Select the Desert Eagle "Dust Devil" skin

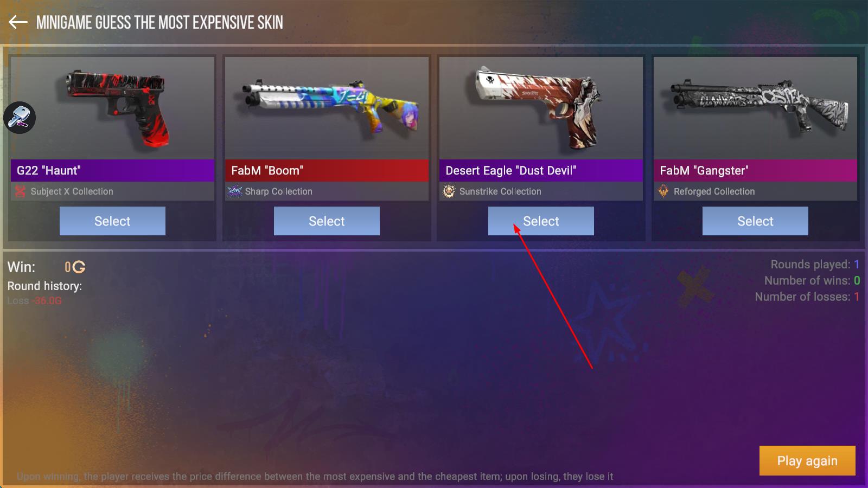point(541,221)
